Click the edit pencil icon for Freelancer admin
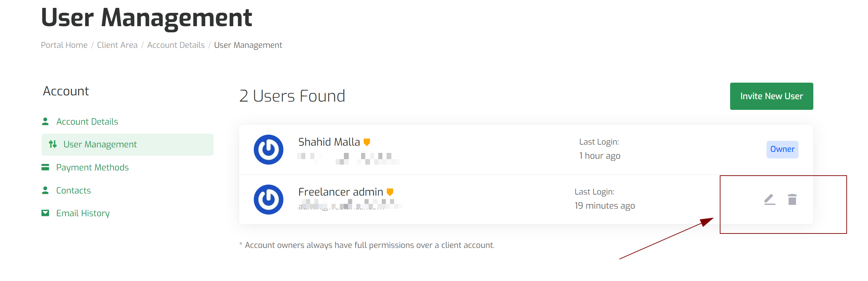The width and height of the screenshot is (868, 281). (x=770, y=199)
